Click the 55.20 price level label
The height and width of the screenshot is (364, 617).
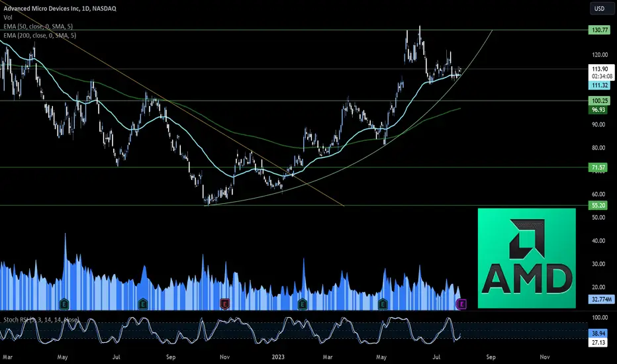point(598,205)
